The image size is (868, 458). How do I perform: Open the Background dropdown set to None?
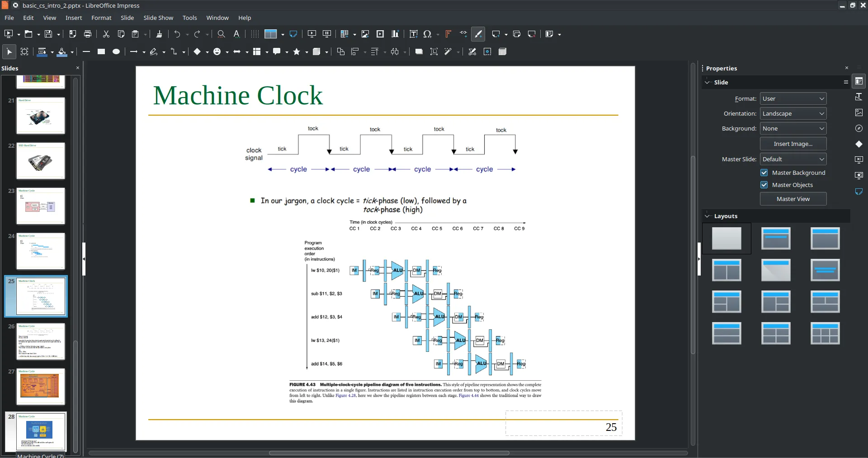pyautogui.click(x=793, y=128)
